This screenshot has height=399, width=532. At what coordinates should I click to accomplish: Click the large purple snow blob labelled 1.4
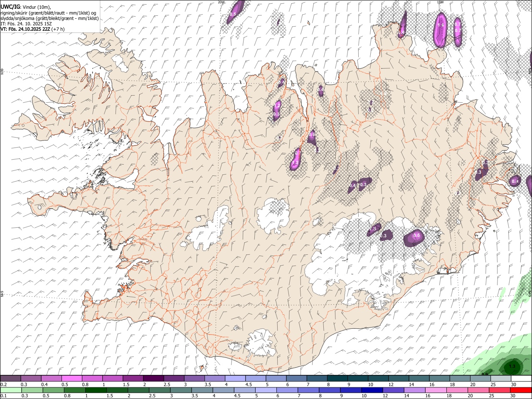click(x=440, y=30)
